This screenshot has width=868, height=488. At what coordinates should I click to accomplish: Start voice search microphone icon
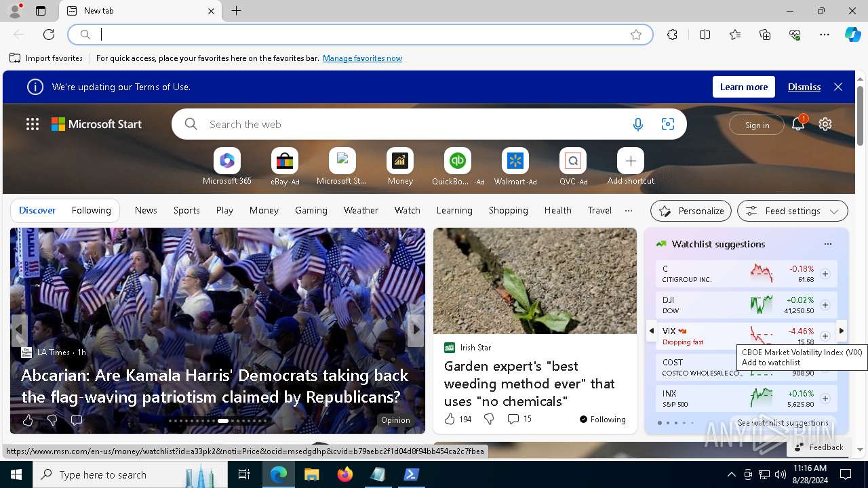(637, 124)
